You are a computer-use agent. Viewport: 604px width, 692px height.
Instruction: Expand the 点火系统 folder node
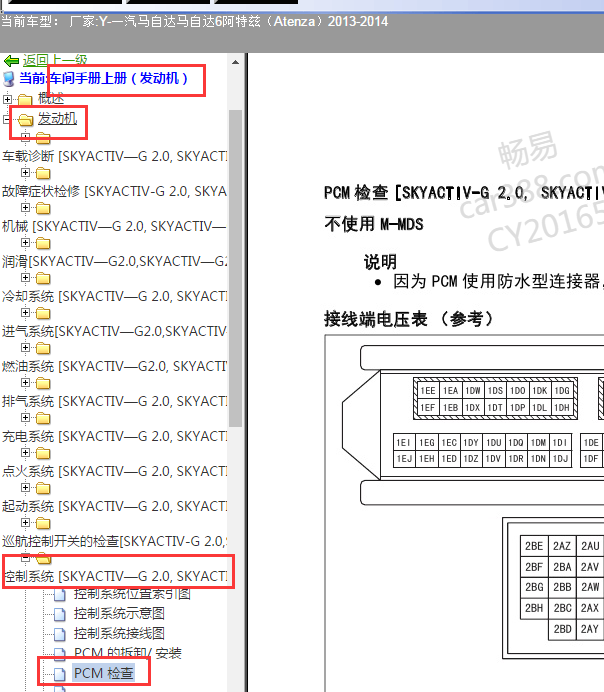(26, 452)
